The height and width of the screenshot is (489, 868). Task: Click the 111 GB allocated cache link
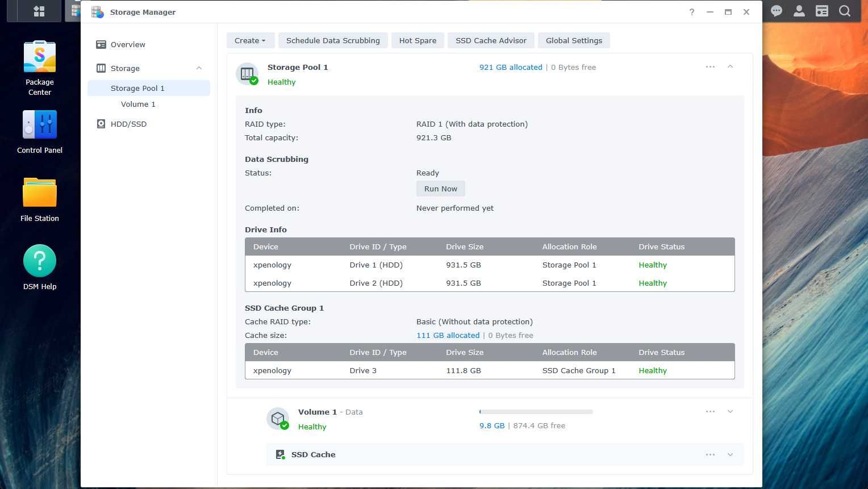(448, 335)
